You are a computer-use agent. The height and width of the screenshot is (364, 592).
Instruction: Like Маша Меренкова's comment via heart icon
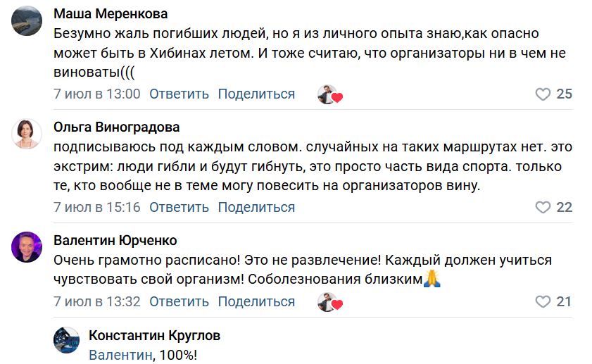point(543,94)
